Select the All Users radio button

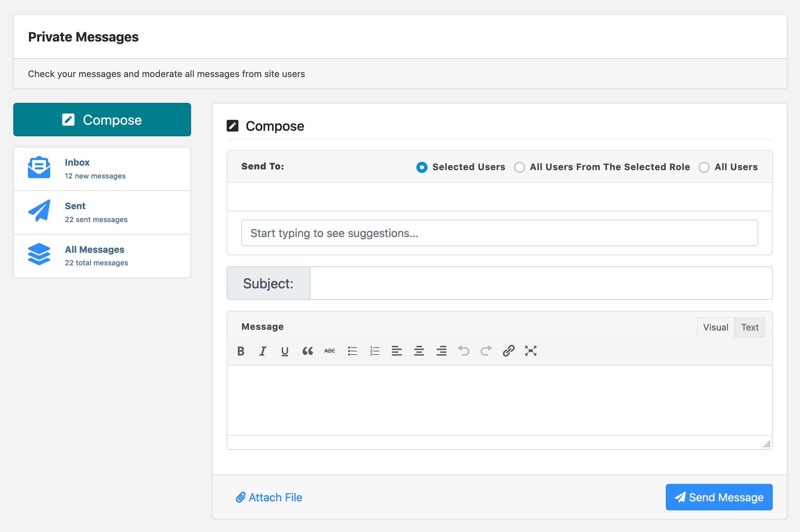pyautogui.click(x=704, y=167)
